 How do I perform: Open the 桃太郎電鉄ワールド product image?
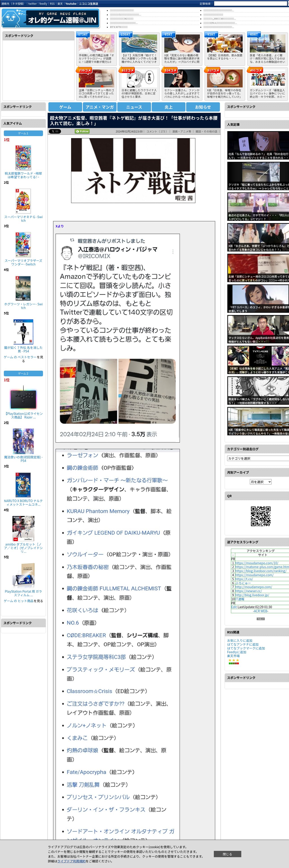coord(23,157)
